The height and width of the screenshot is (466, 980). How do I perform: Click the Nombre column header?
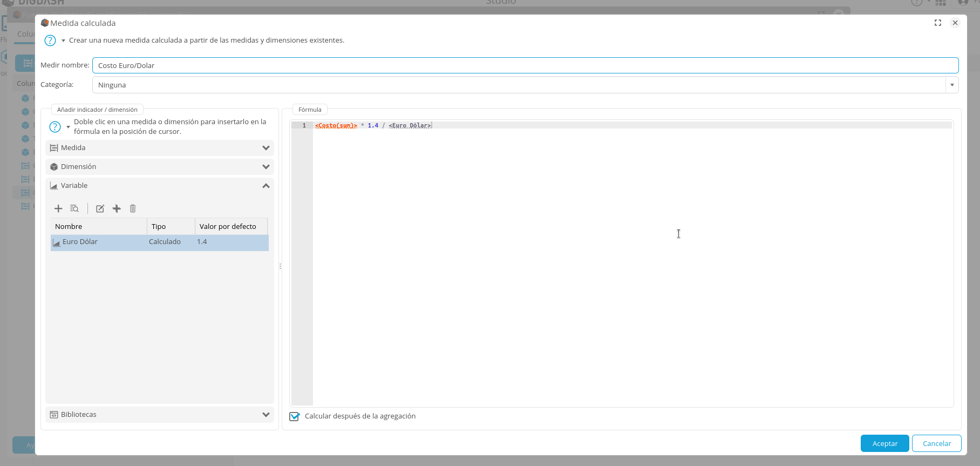[x=98, y=227]
